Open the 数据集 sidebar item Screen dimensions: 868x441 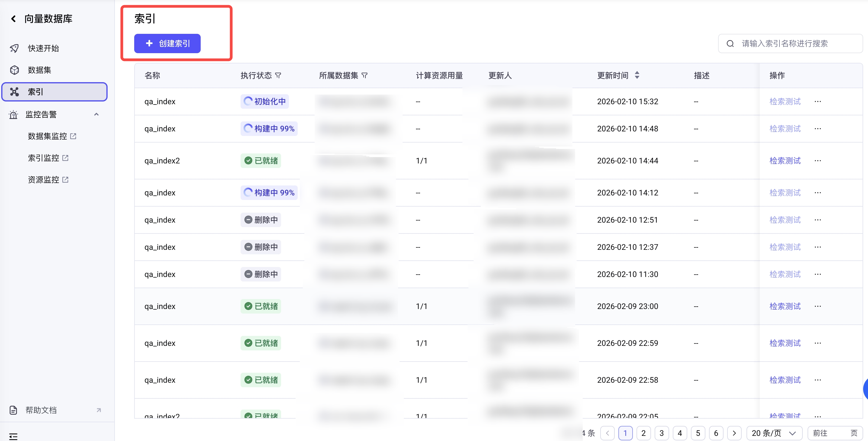pos(39,70)
